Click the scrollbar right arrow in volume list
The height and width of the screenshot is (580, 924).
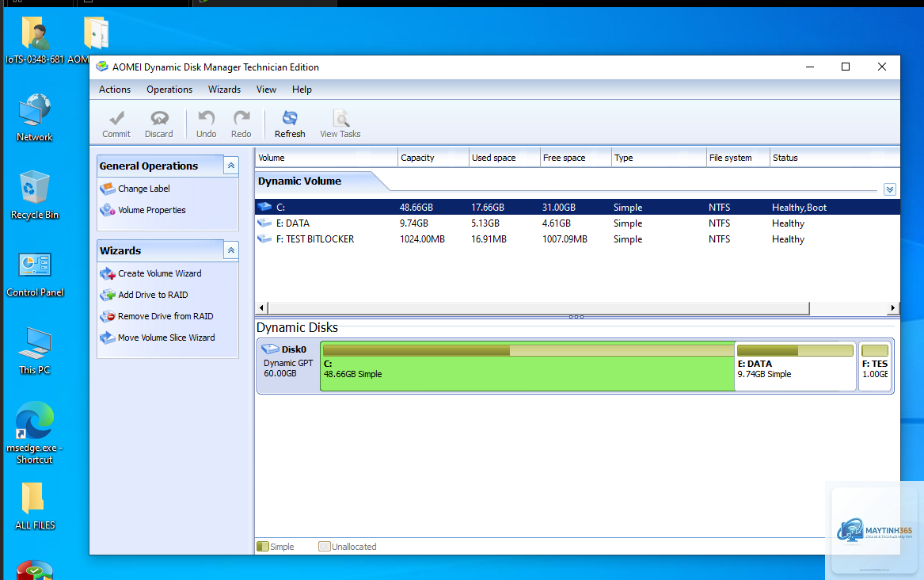click(893, 307)
